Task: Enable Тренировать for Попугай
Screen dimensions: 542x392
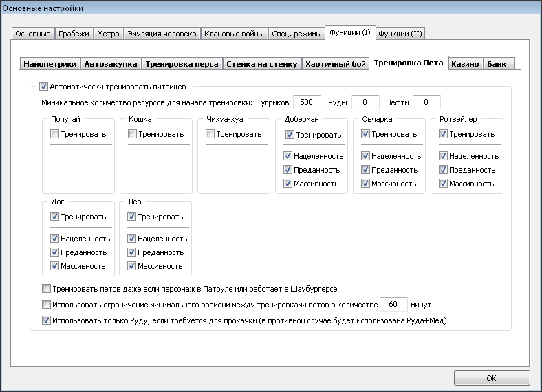Action: [x=54, y=134]
